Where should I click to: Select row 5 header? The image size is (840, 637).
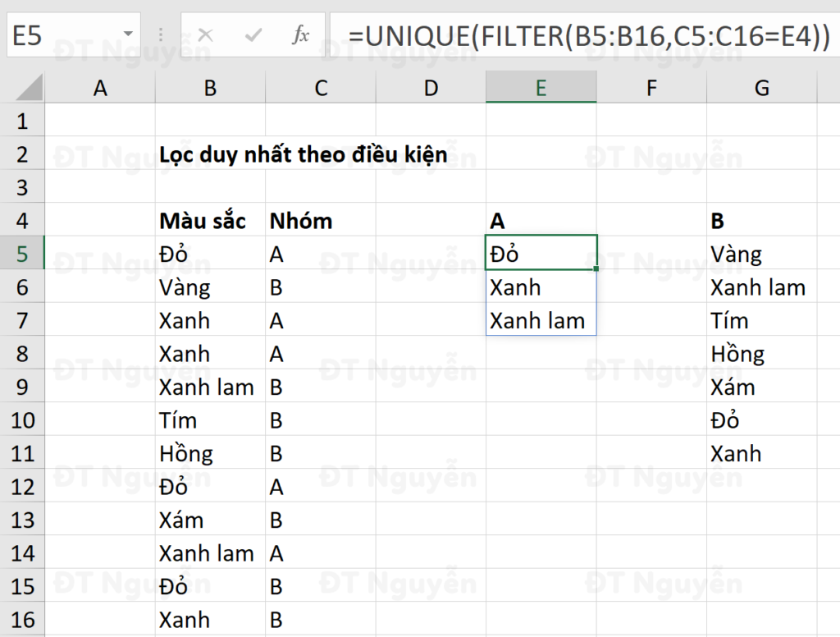click(22, 253)
